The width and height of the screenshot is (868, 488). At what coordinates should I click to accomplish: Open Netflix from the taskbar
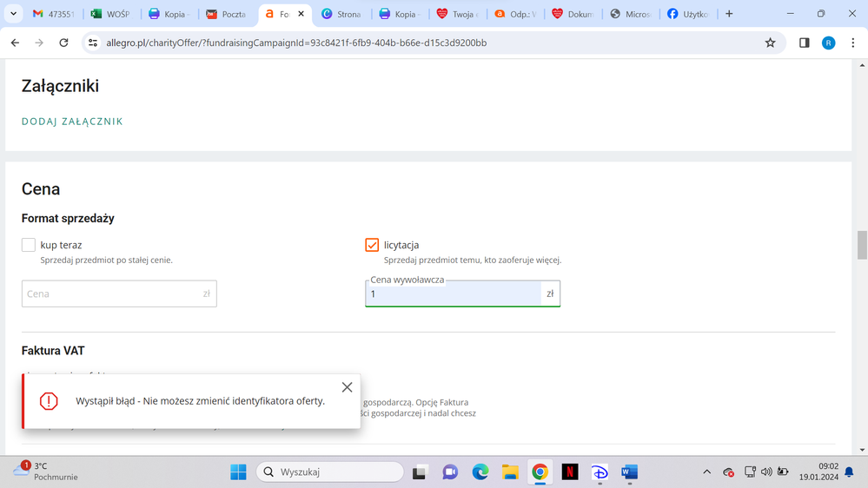tap(569, 472)
